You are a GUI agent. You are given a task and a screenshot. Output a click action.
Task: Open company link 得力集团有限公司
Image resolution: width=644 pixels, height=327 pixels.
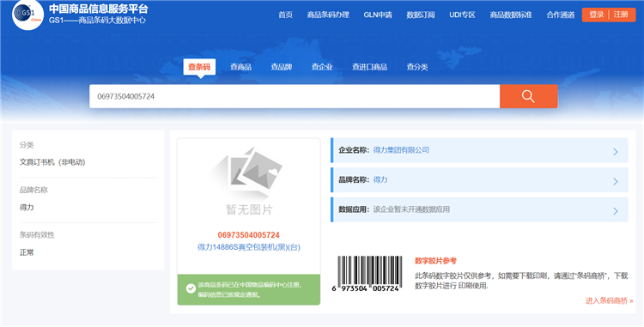[x=401, y=150]
